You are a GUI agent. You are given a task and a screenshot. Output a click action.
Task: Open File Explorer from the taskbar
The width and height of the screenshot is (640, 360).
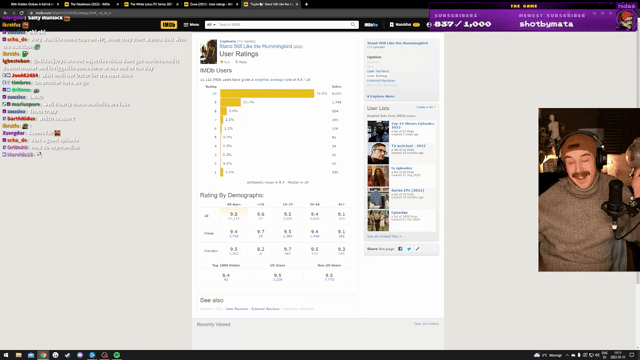[x=18, y=355]
